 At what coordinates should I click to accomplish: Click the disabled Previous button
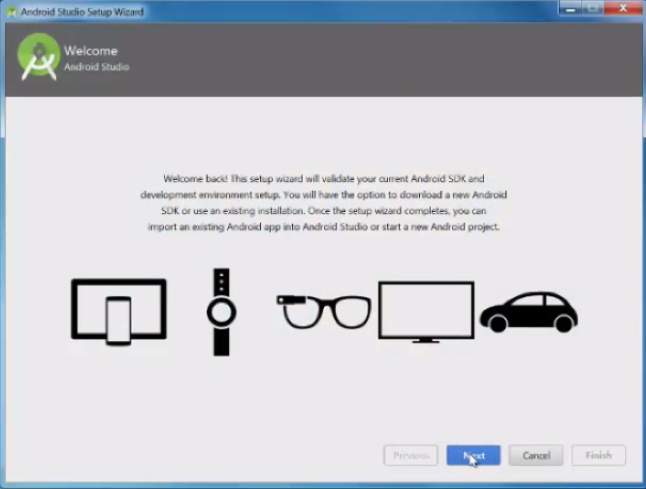(x=411, y=455)
